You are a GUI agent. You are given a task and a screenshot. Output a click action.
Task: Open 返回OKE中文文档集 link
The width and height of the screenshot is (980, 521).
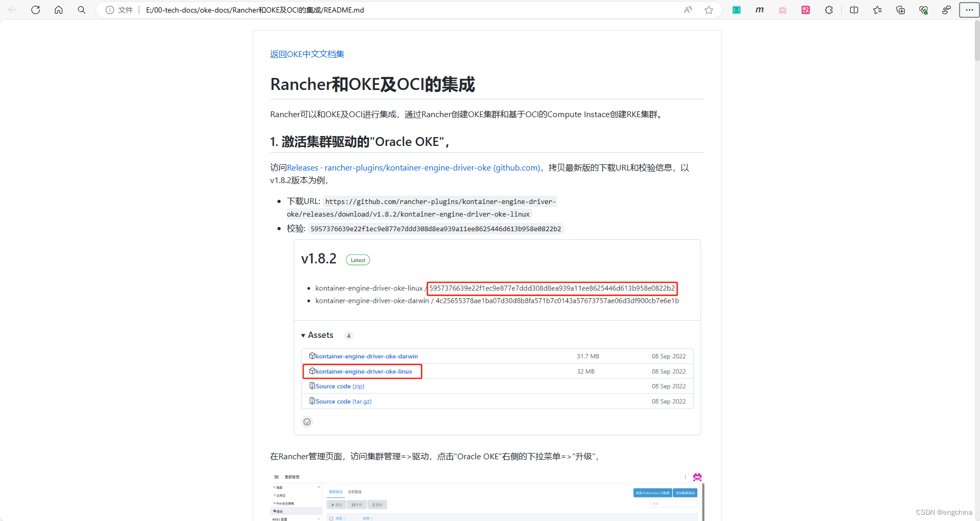[307, 54]
